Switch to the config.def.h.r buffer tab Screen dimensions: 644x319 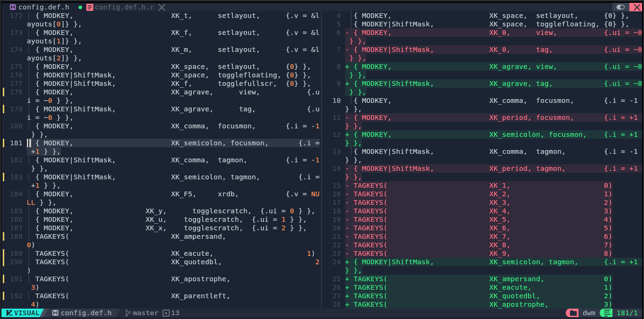click(124, 7)
